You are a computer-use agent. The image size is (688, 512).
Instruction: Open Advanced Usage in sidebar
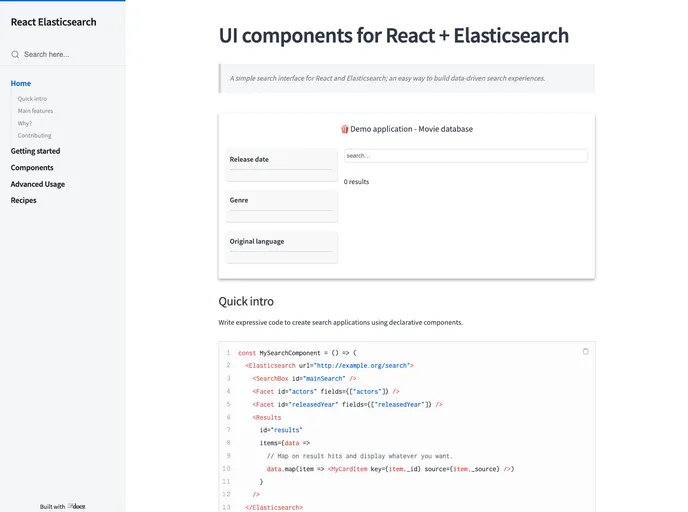(x=38, y=184)
